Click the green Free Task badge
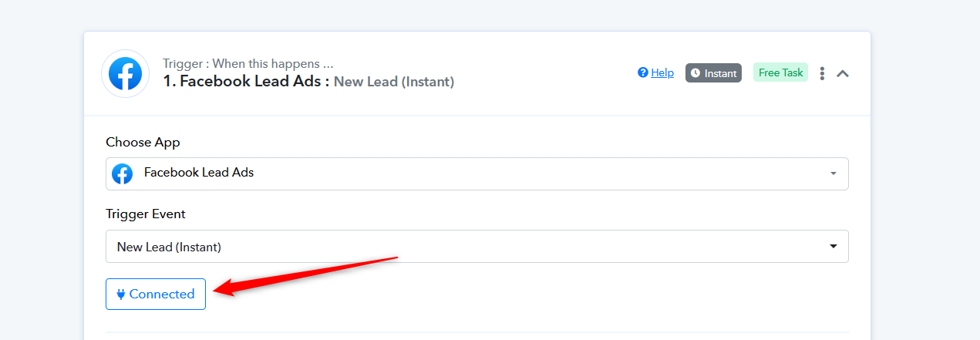The image size is (980, 340). 780,72
